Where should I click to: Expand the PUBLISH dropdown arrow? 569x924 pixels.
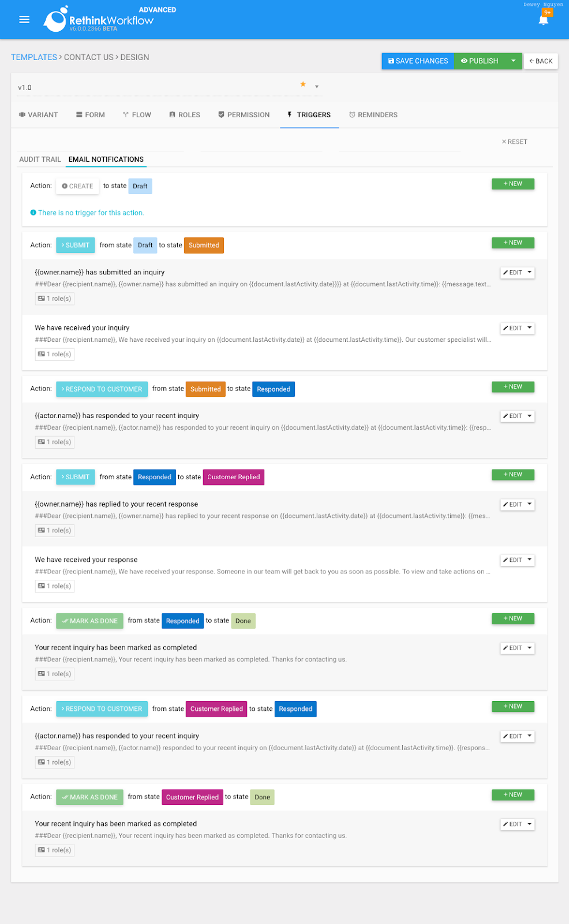(x=513, y=61)
